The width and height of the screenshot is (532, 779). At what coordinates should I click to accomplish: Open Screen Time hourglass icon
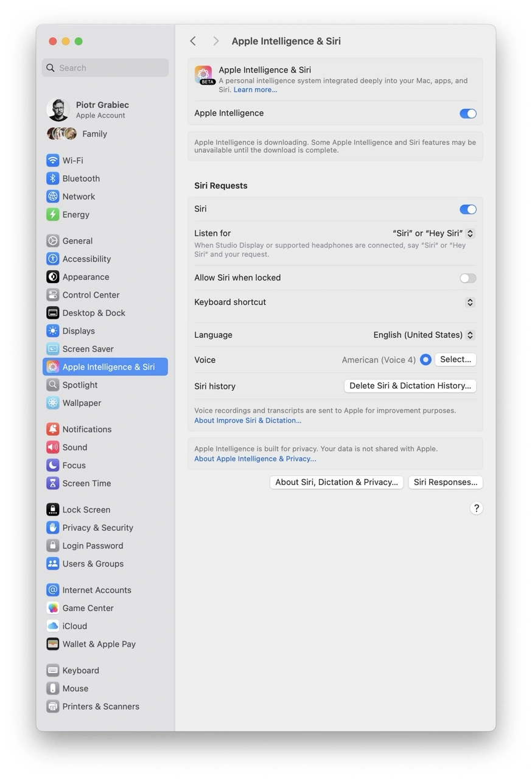pos(53,483)
